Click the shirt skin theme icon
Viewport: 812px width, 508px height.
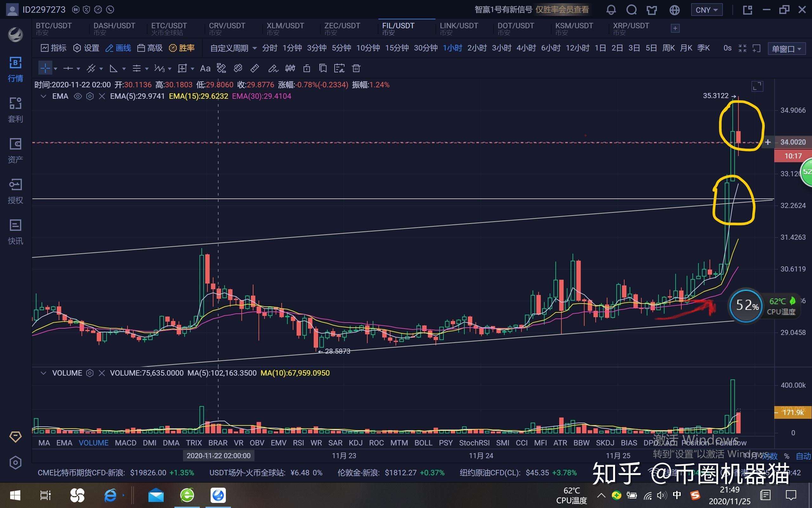(x=652, y=10)
